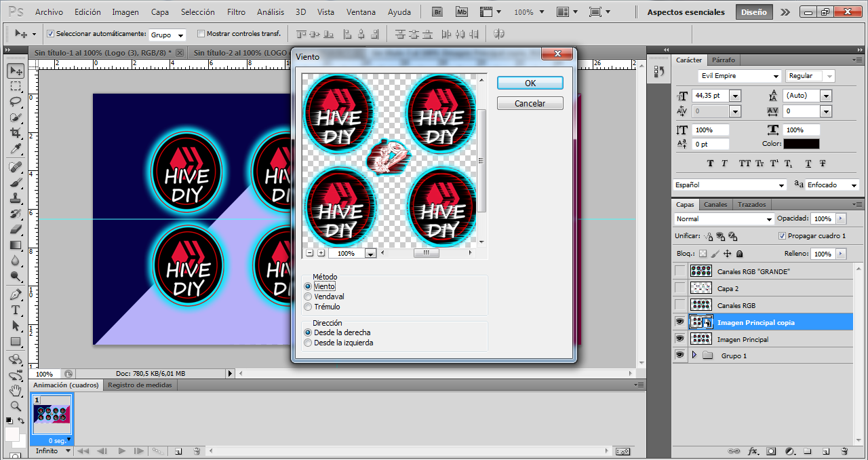Image resolution: width=868 pixels, height=460 pixels.
Task: Add a layer style with the fx icon
Action: pos(753,451)
